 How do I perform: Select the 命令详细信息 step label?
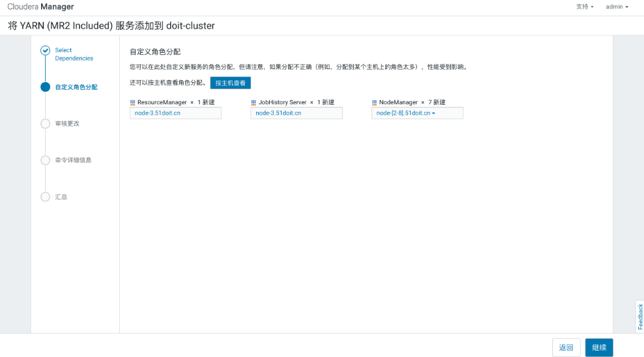(73, 160)
